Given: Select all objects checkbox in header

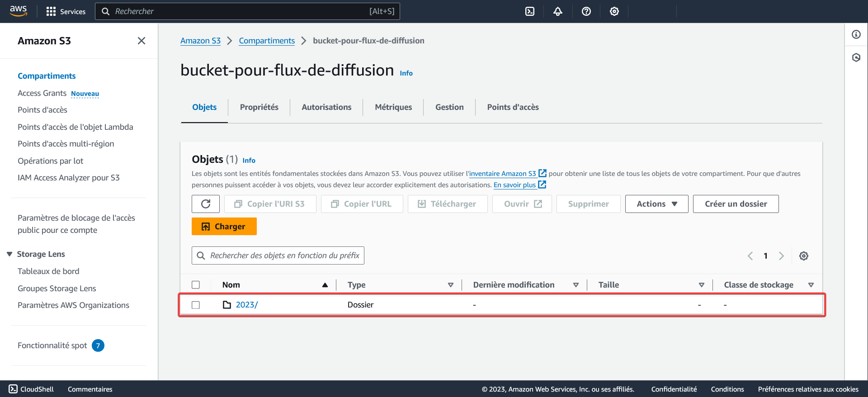Looking at the screenshot, I should click(196, 285).
